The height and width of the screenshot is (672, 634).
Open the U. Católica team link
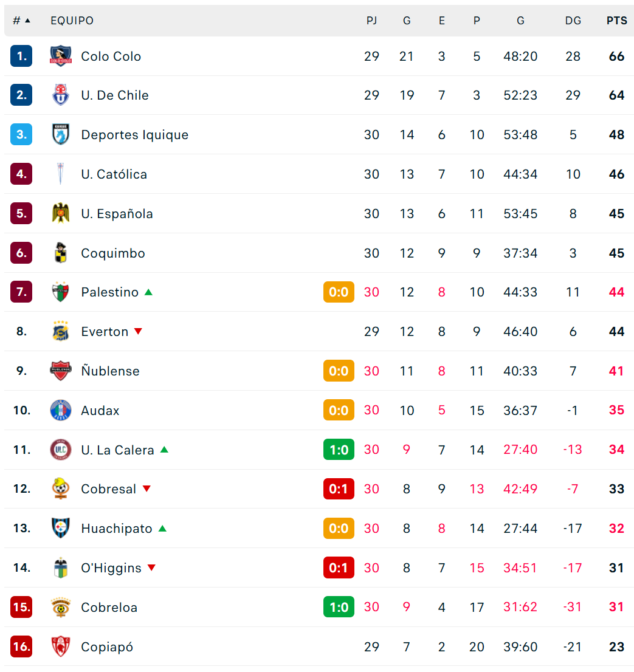coord(114,174)
